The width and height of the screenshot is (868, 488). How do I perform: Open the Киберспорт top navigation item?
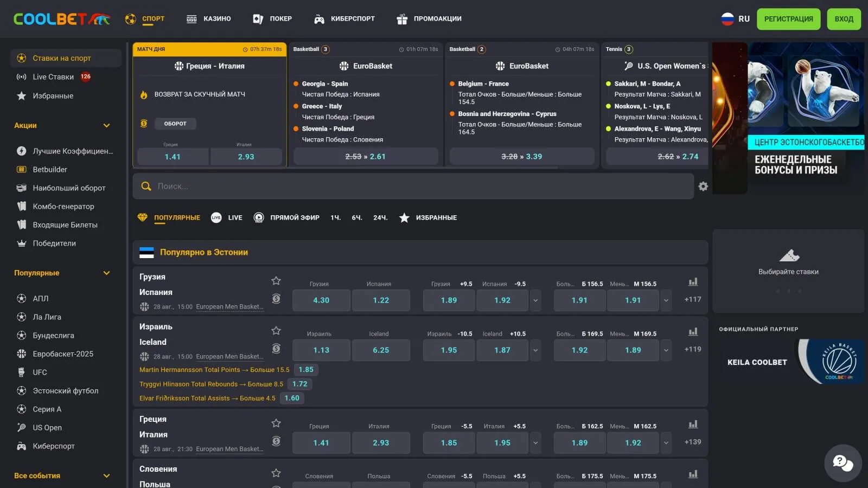(x=344, y=19)
